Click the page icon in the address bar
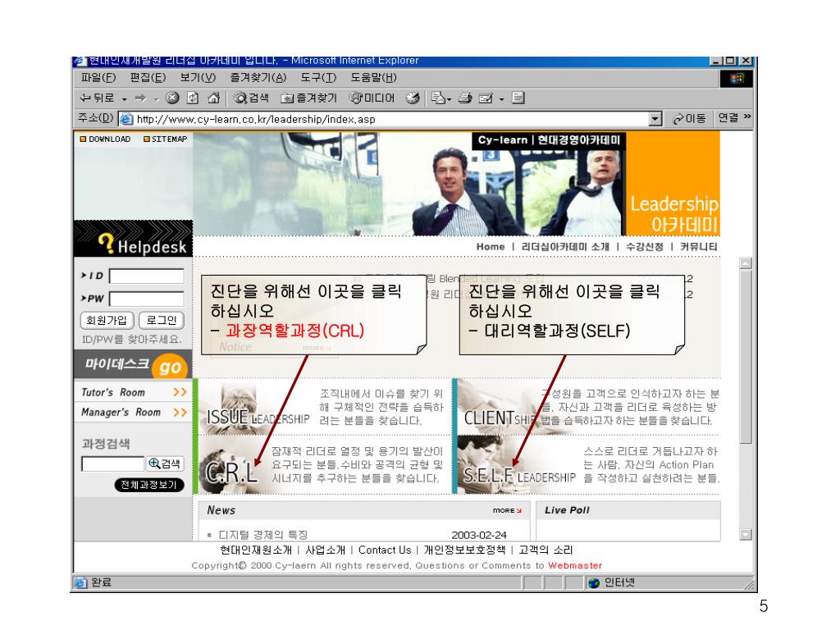The image size is (840, 630). point(126,119)
